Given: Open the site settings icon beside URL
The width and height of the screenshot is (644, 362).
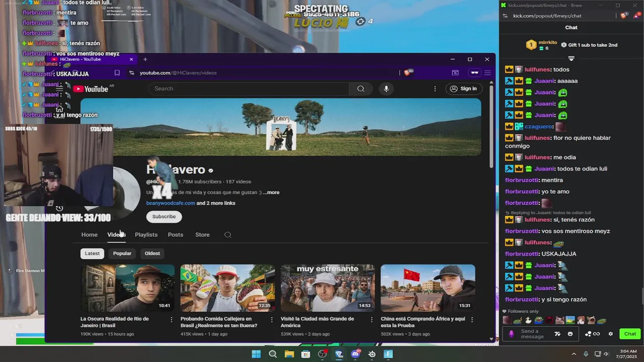Looking at the screenshot, I should (x=131, y=73).
